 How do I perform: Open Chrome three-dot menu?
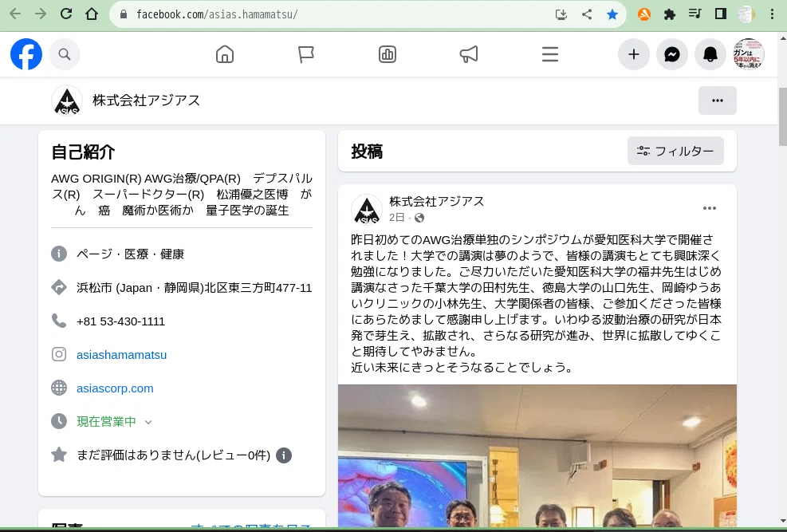pos(772,14)
